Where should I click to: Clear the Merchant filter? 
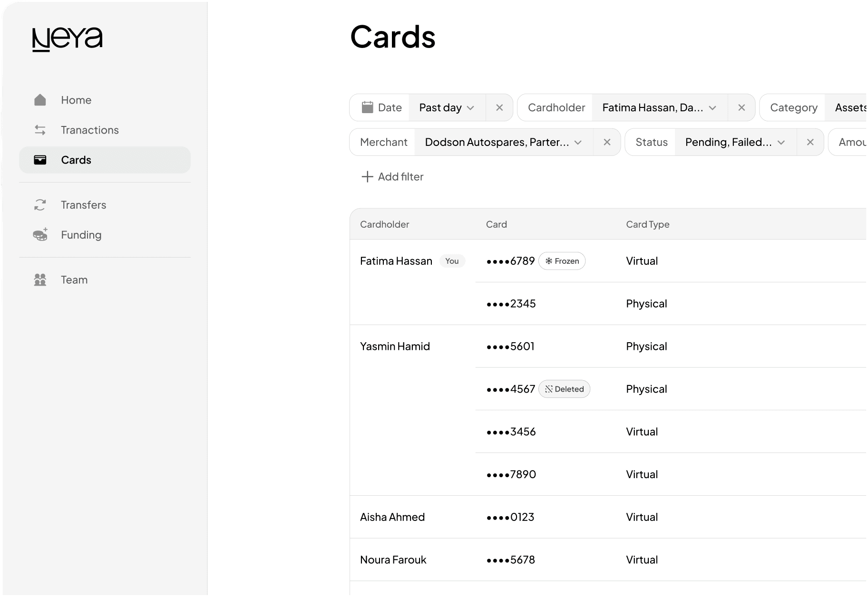[607, 142]
